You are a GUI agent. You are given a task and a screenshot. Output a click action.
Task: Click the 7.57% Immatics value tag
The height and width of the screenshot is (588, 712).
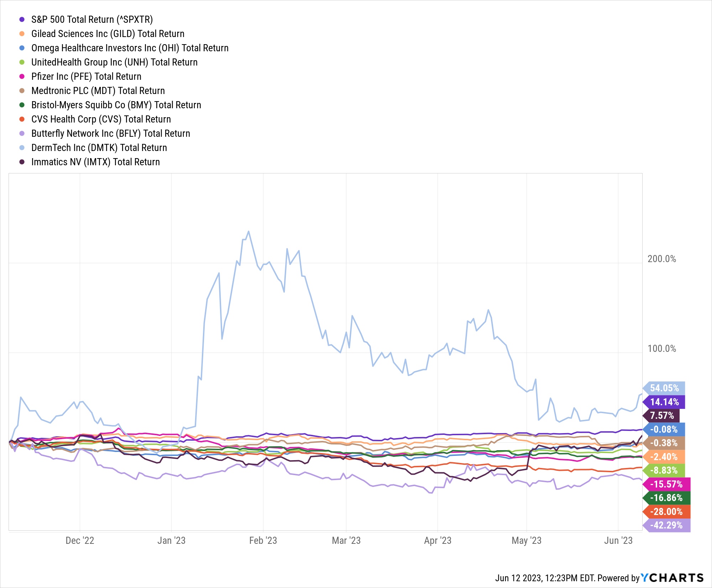pos(661,416)
